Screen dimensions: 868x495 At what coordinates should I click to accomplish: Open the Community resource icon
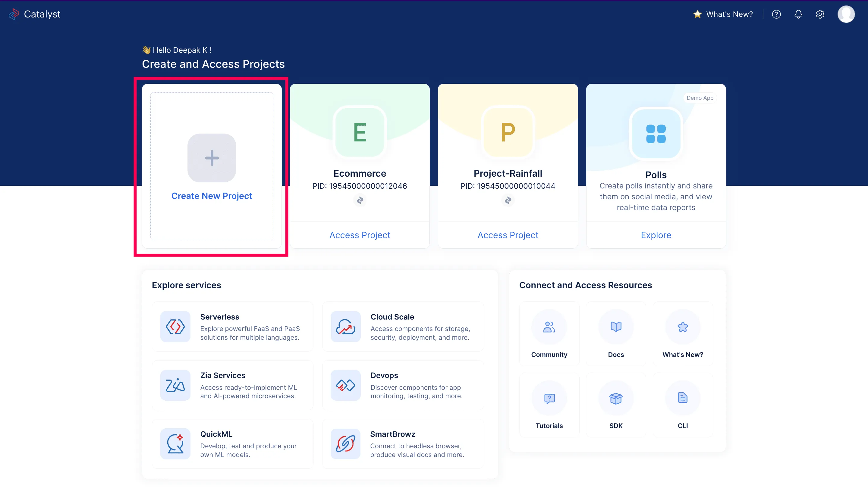click(549, 327)
